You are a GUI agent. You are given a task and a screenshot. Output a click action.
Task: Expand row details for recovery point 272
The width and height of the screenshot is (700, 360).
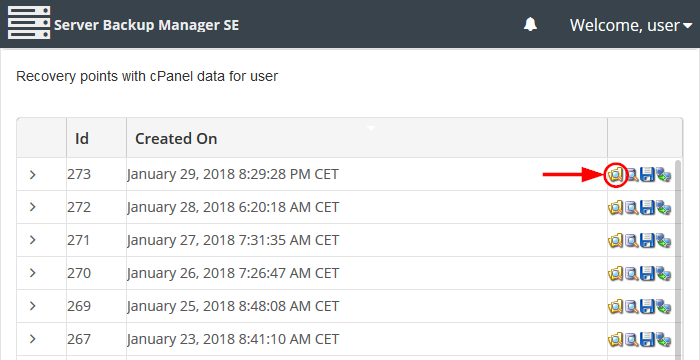click(32, 207)
